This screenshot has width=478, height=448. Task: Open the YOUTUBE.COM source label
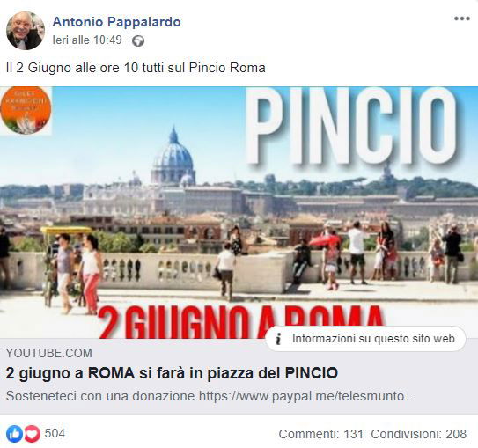pos(49,353)
